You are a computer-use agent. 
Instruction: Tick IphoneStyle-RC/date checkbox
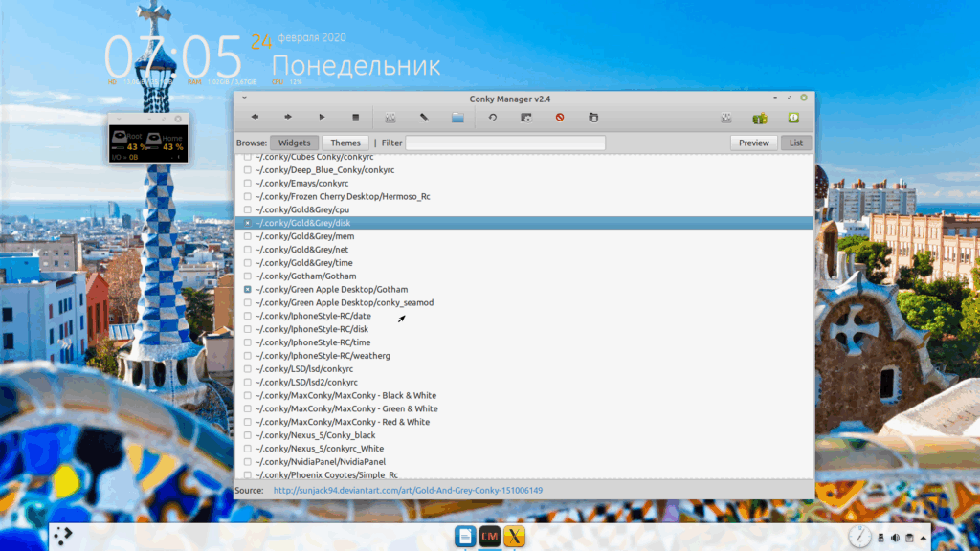point(248,316)
